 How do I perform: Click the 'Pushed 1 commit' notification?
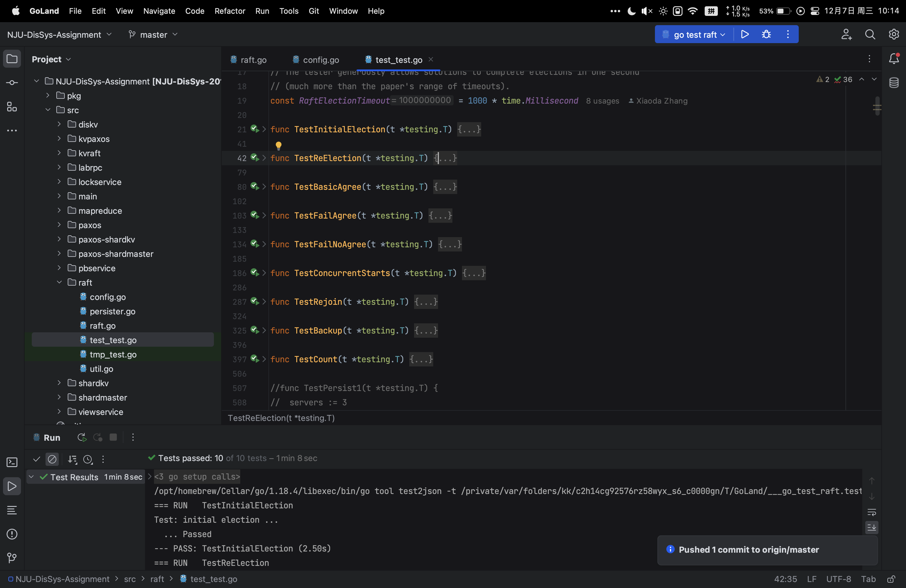point(768,550)
